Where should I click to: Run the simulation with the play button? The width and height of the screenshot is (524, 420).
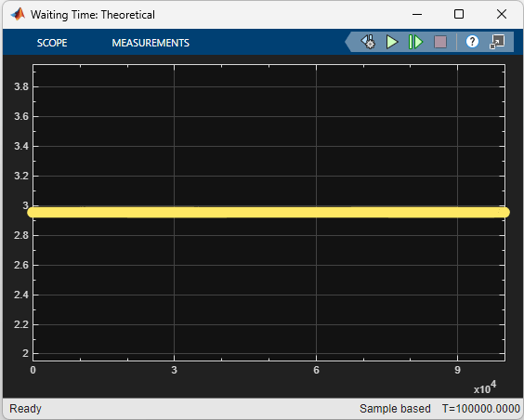click(392, 42)
